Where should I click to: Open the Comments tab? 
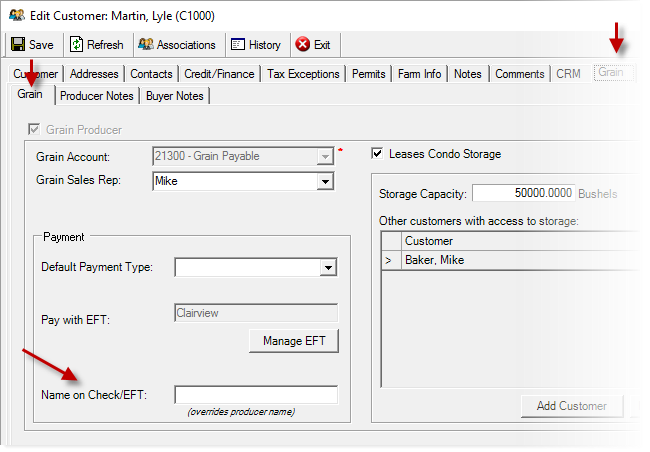(x=520, y=74)
